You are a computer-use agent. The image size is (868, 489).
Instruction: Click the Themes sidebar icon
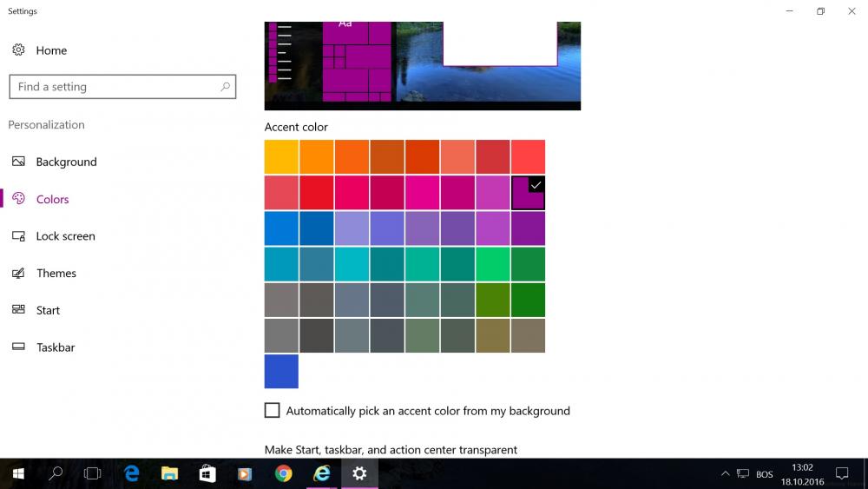[x=18, y=274]
